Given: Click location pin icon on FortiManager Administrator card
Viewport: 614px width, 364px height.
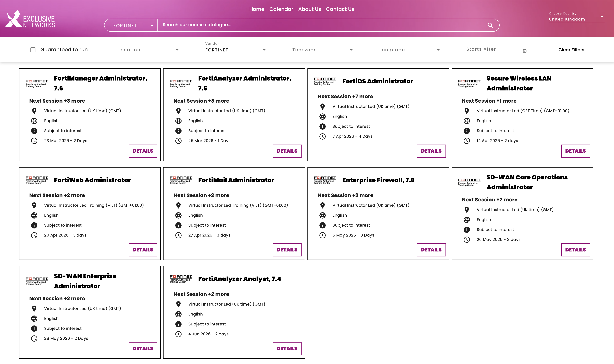Looking at the screenshot, I should coord(34,111).
